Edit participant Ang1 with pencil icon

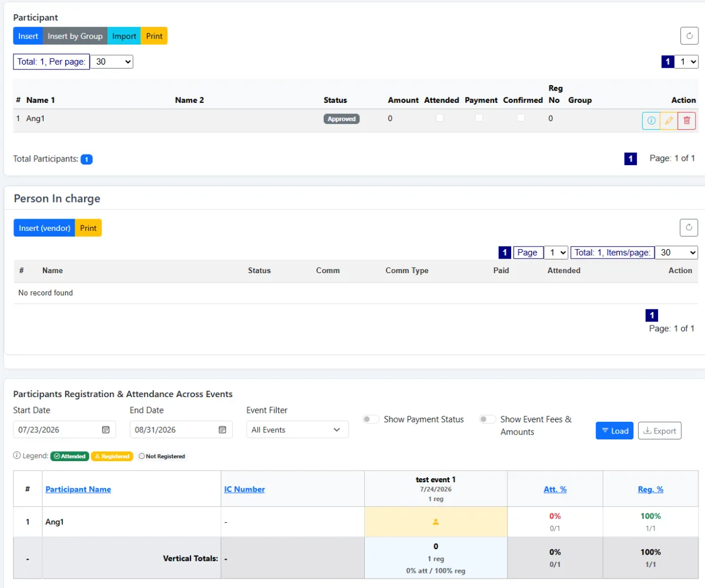(669, 121)
